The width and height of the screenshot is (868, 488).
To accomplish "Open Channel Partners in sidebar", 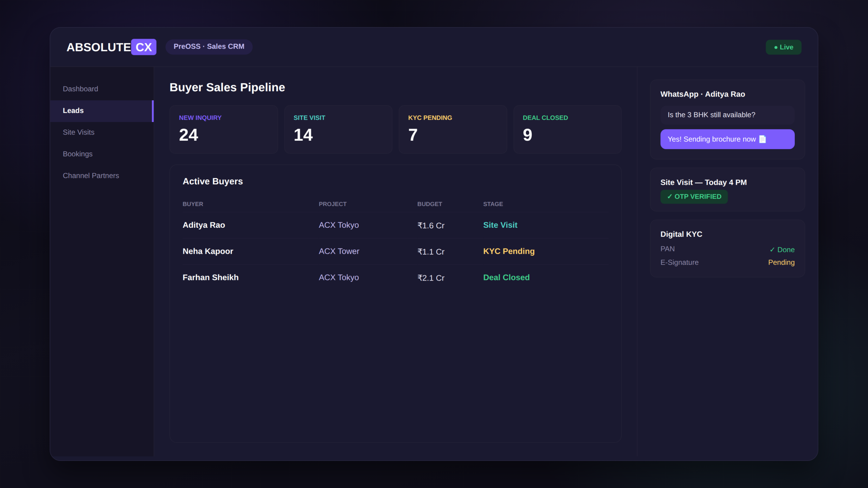I will coord(102,176).
